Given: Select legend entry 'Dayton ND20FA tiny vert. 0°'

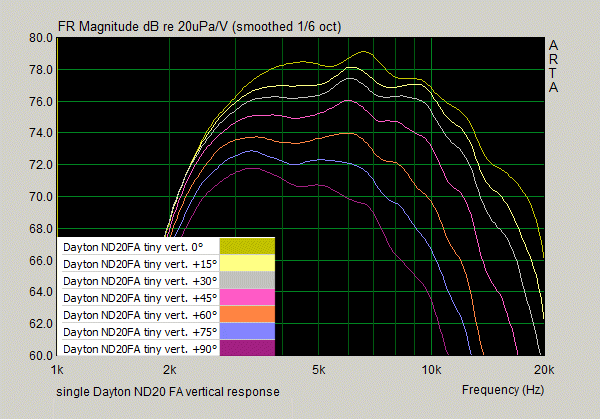Looking at the screenshot, I should click(133, 247).
